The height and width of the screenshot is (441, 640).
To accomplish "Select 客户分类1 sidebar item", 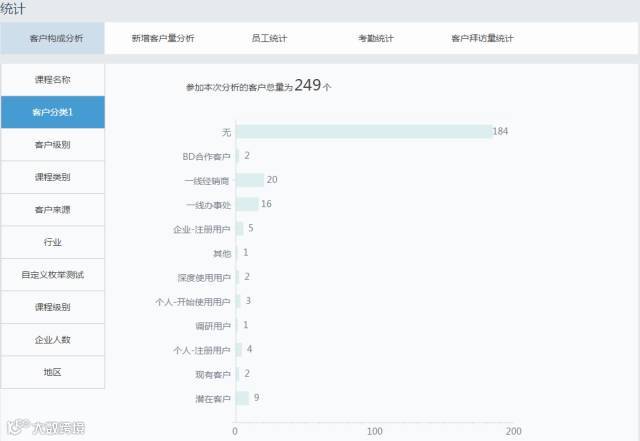I will (x=53, y=112).
